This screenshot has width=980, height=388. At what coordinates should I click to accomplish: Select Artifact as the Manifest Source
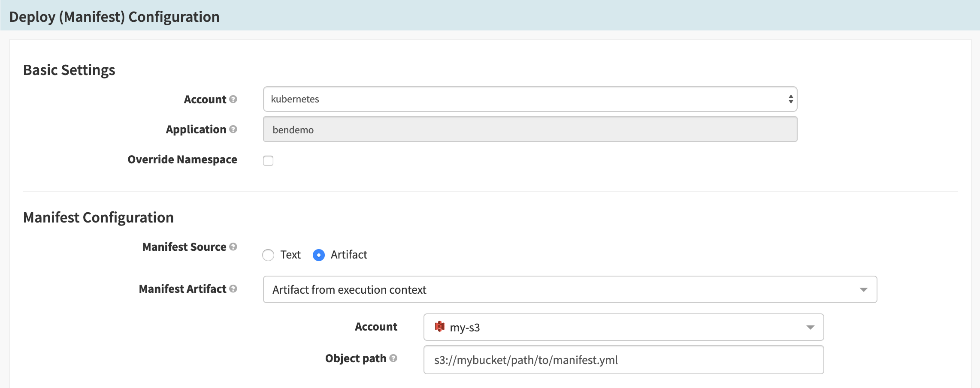[x=318, y=255]
